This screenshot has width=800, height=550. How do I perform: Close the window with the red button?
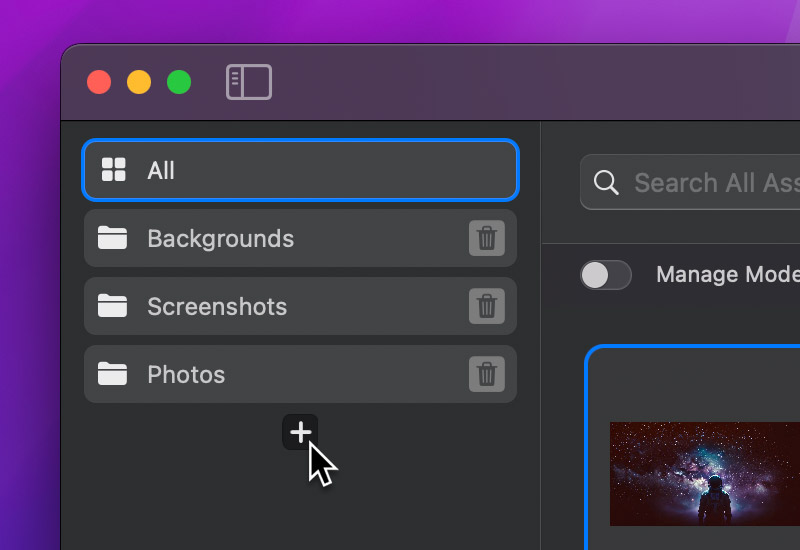tap(99, 82)
